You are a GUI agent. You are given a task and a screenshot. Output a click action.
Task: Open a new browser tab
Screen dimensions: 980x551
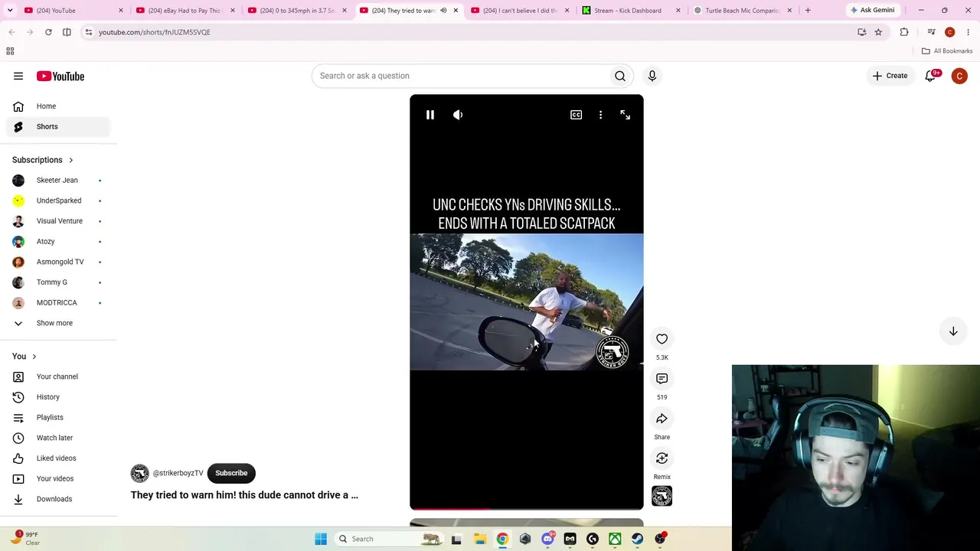point(808,11)
